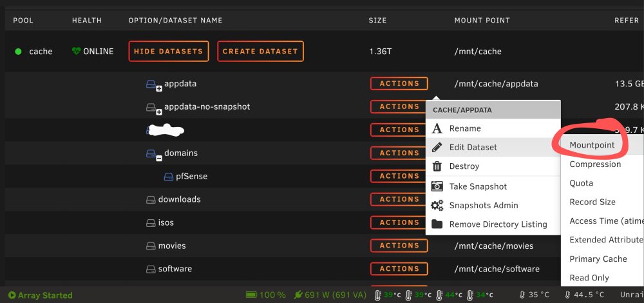Image resolution: width=644 pixels, height=303 pixels.
Task: Select Take Snapshot menu entry
Action: pos(493,186)
